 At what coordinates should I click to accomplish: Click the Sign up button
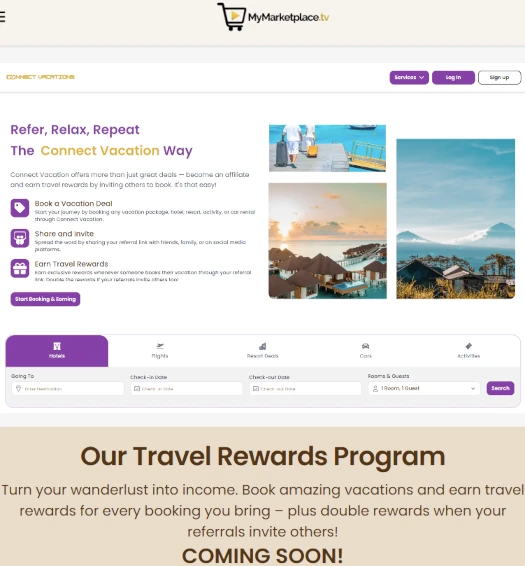pyautogui.click(x=500, y=77)
